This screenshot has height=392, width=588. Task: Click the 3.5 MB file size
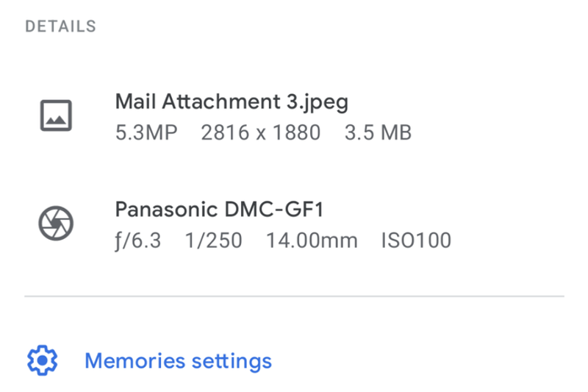tap(378, 133)
